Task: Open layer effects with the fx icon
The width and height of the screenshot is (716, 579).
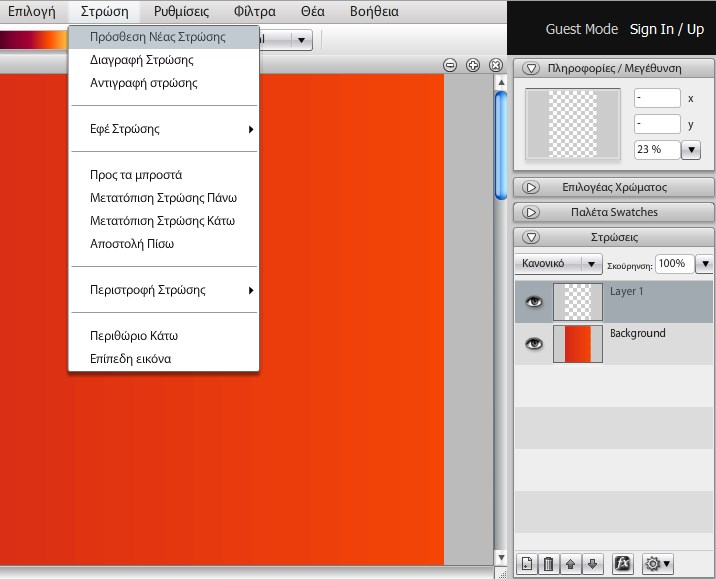Action: (x=622, y=564)
